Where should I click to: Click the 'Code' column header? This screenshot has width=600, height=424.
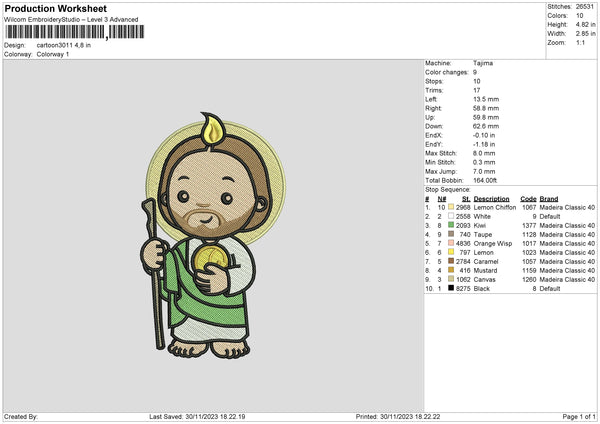pos(528,199)
